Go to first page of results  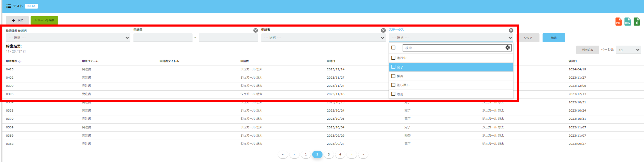[x=283, y=155]
